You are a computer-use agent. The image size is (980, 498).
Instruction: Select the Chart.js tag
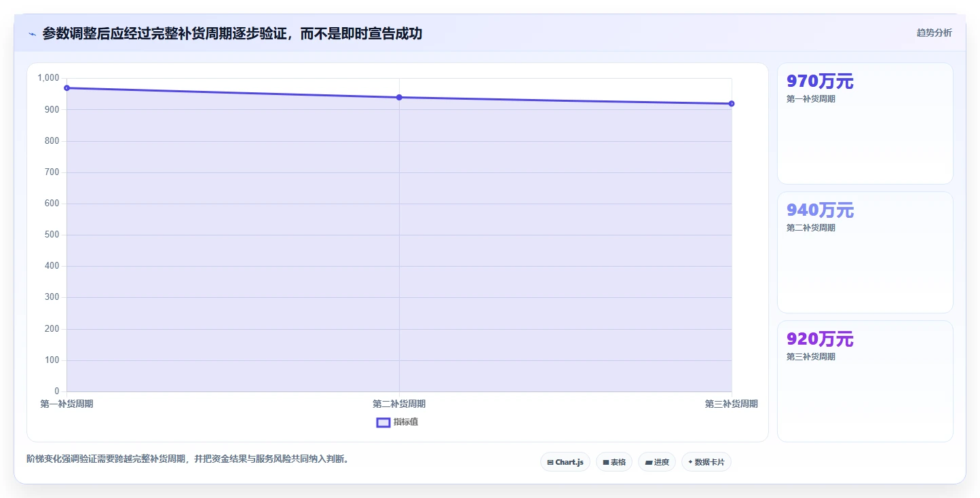pos(565,462)
